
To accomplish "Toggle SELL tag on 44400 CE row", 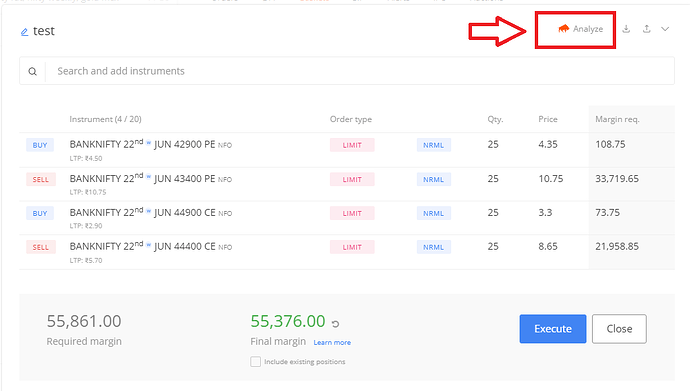I will pos(40,247).
